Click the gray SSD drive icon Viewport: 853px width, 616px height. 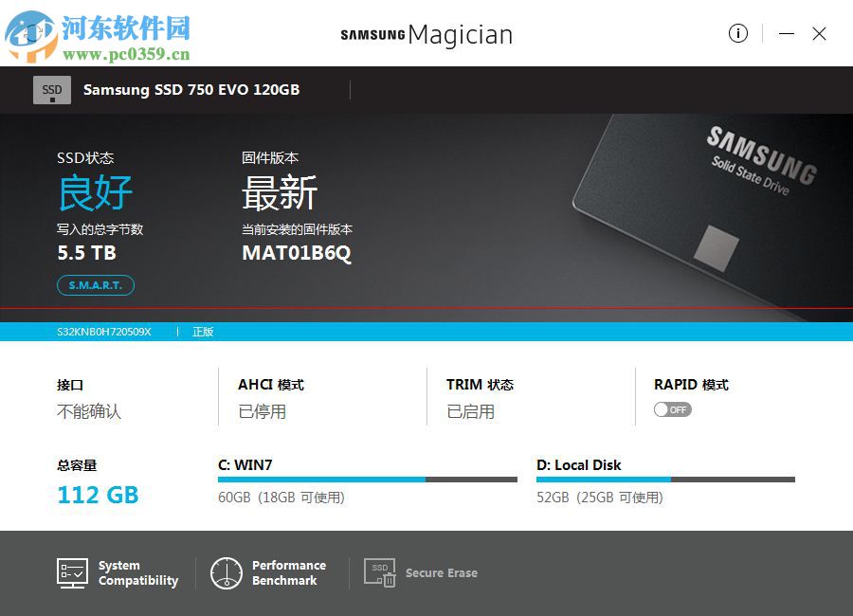[52, 90]
